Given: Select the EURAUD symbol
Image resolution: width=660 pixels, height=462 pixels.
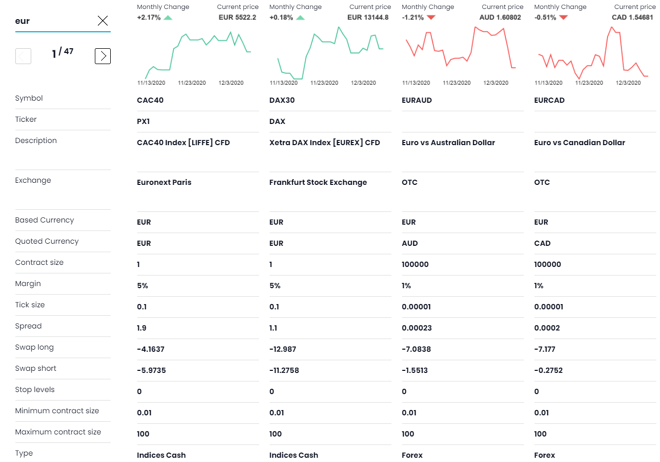Looking at the screenshot, I should pyautogui.click(x=417, y=100).
